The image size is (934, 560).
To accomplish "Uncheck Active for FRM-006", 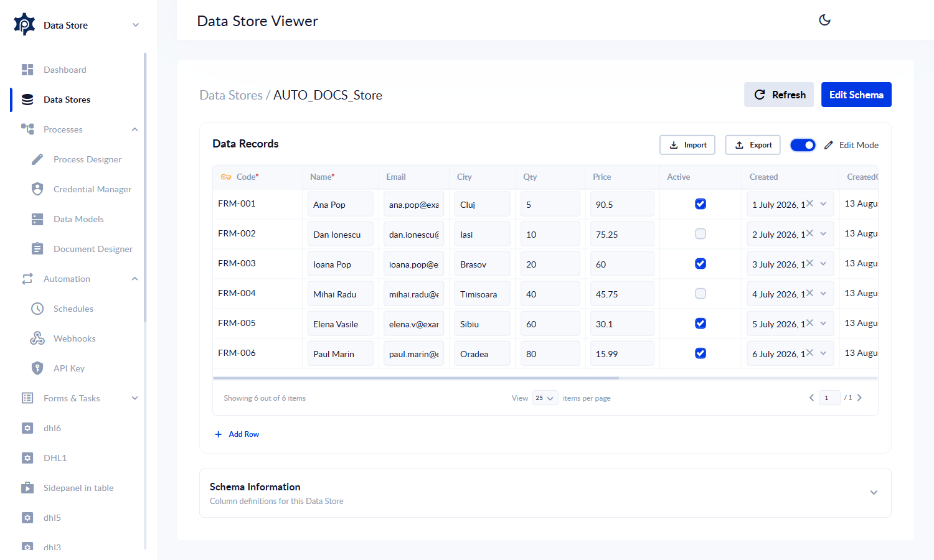I will (x=700, y=353).
